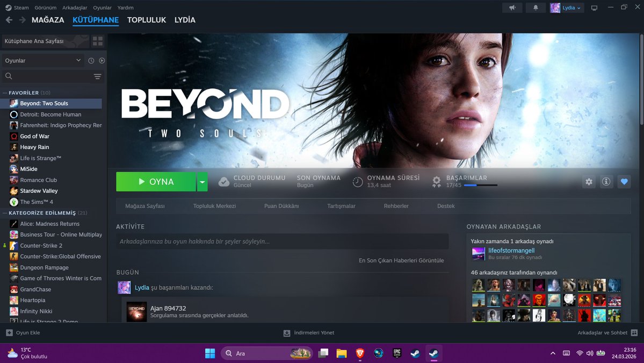Select Romance Club in library

[51, 180]
